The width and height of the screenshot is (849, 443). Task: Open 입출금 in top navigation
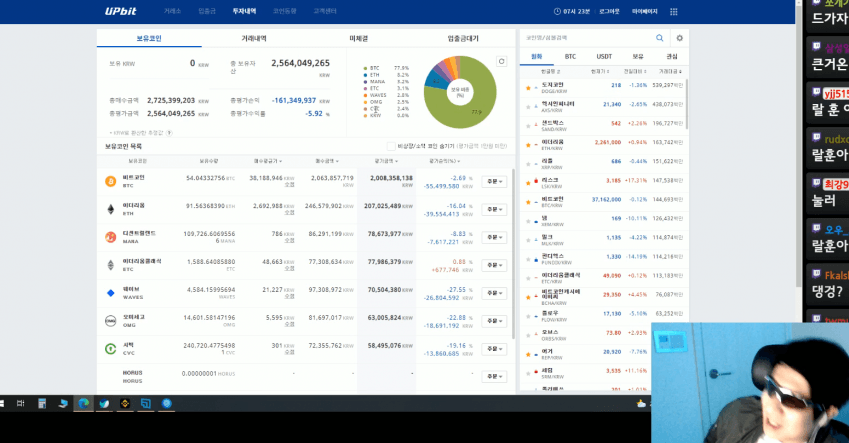click(x=207, y=11)
